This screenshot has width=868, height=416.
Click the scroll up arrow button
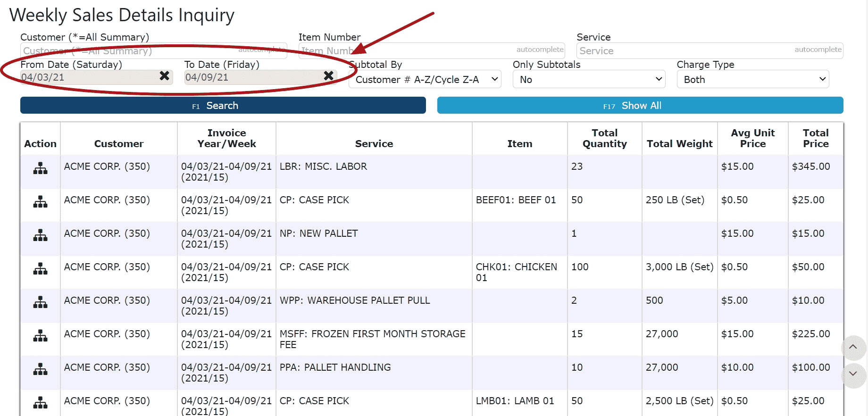pos(853,347)
